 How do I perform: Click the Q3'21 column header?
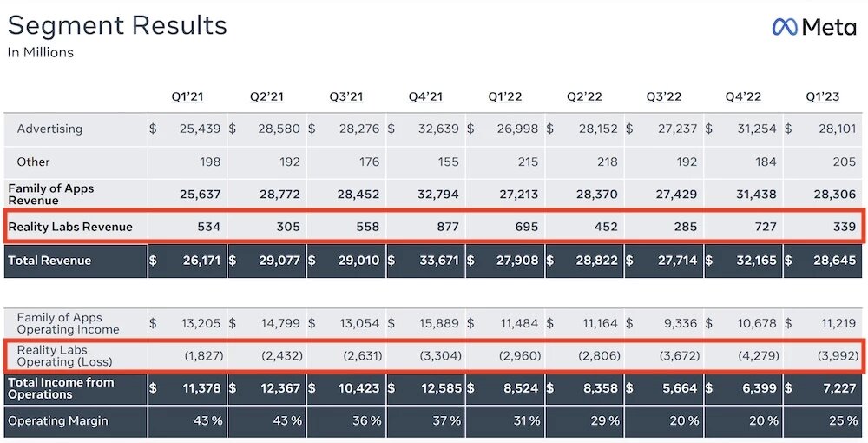click(346, 96)
